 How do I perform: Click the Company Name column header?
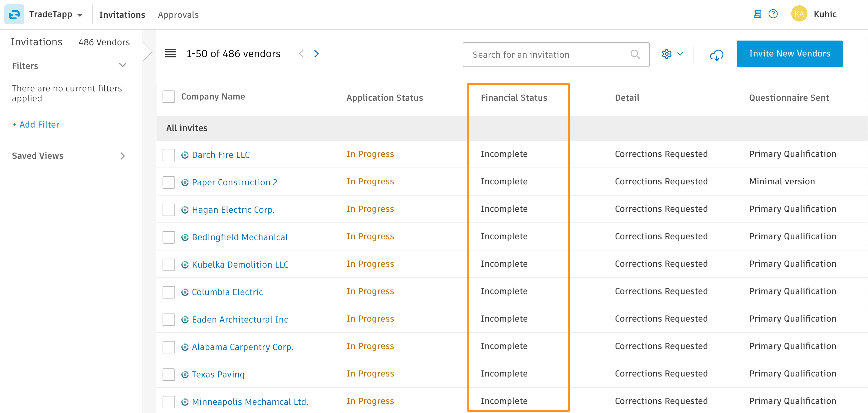point(213,97)
